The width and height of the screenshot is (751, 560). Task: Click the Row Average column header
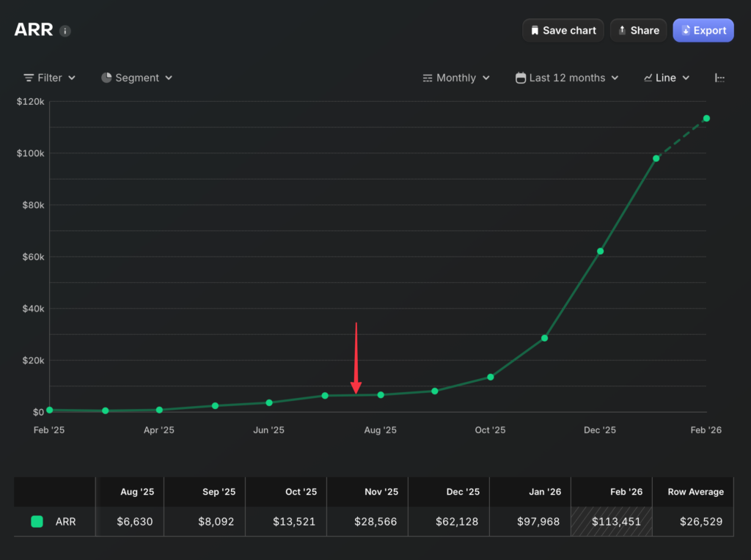pos(695,492)
